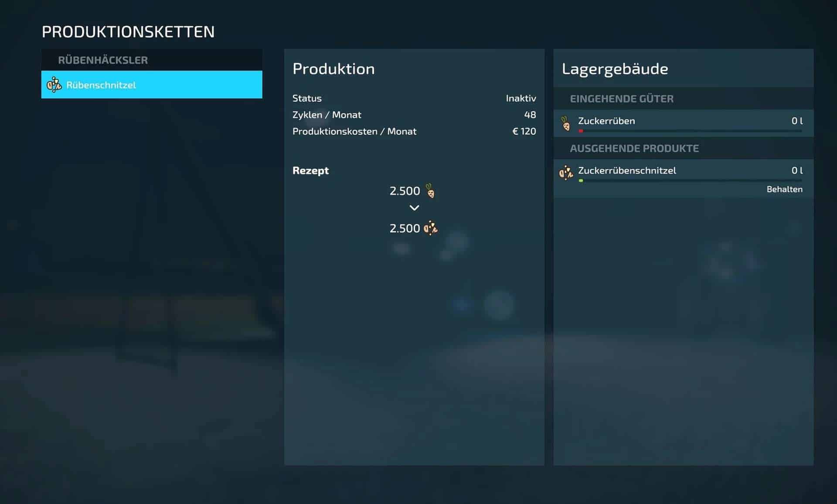Screen dimensions: 837x504
Task: Click the PRODUKTIONSKETTEN page title
Action: (128, 32)
